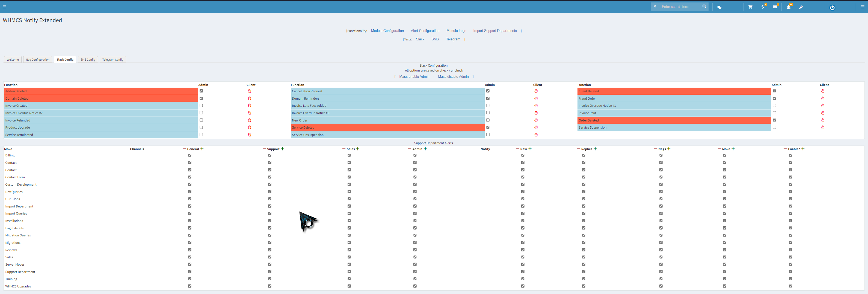The width and height of the screenshot is (868, 294).
Task: Open the support tickets icon
Action: (775, 7)
